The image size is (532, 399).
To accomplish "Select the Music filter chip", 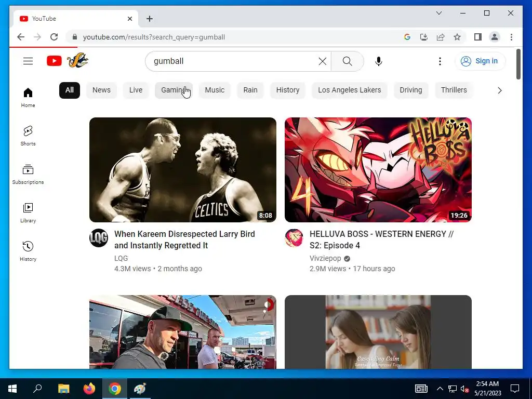I will coord(215,90).
